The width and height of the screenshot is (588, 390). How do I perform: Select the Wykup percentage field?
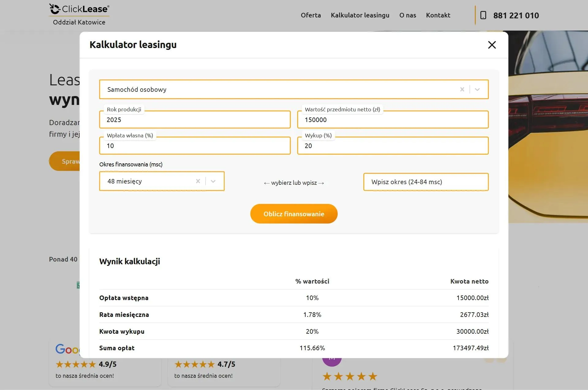coord(393,146)
